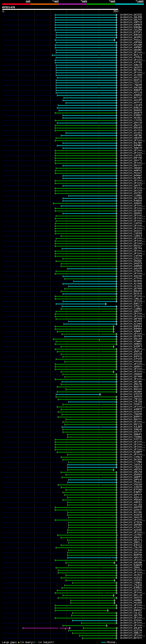Select hit UniRef100_Q874N9
The width and height of the screenshot is (146, 644).
(131, 376)
